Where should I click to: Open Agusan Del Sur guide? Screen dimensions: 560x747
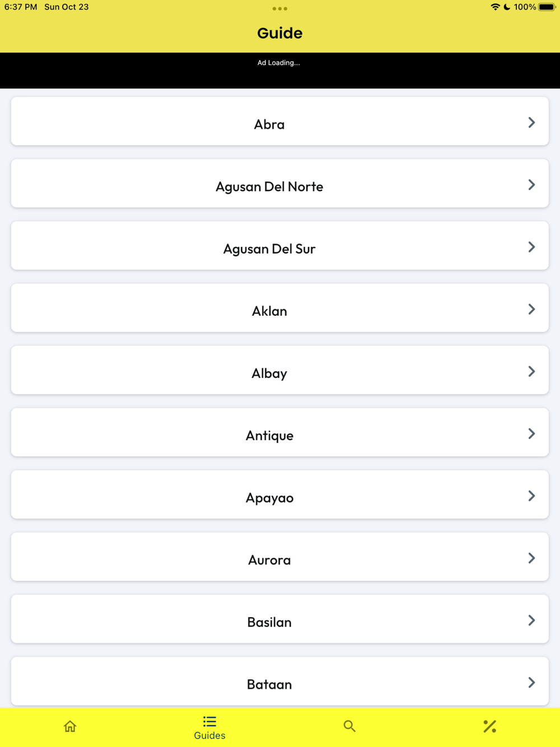280,245
